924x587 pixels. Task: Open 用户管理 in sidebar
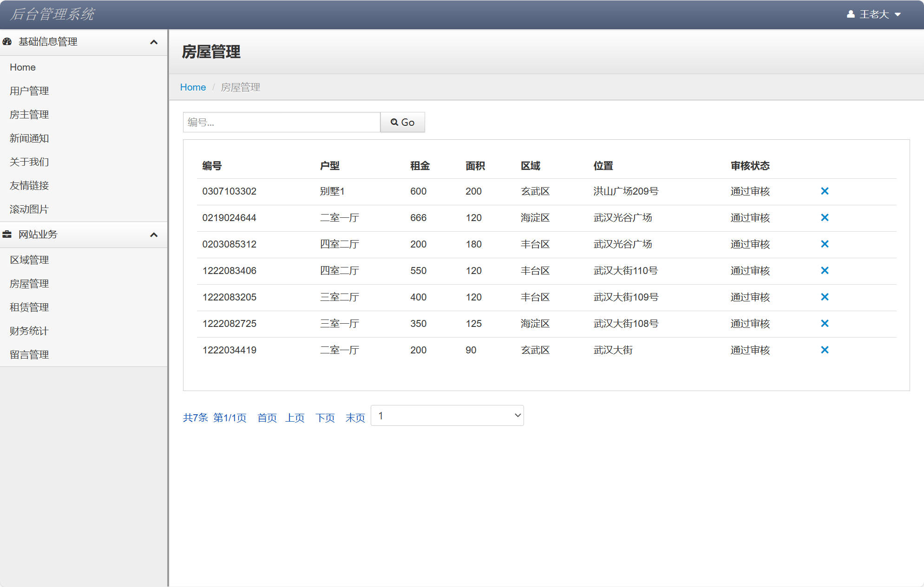pyautogui.click(x=29, y=91)
